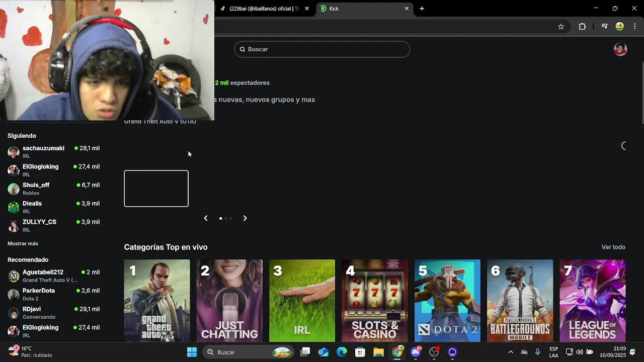This screenshot has height=362, width=644.
Task: Open Task View from the taskbar
Action: [305, 352]
